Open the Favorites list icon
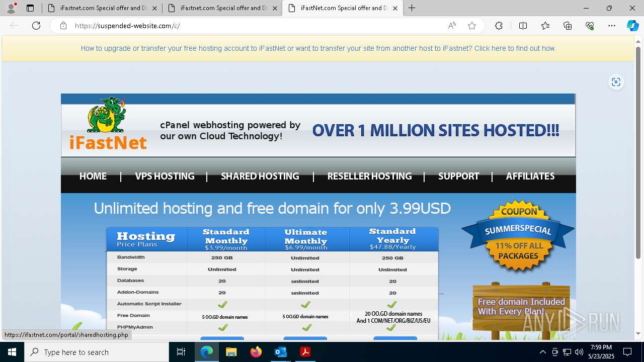 (545, 26)
